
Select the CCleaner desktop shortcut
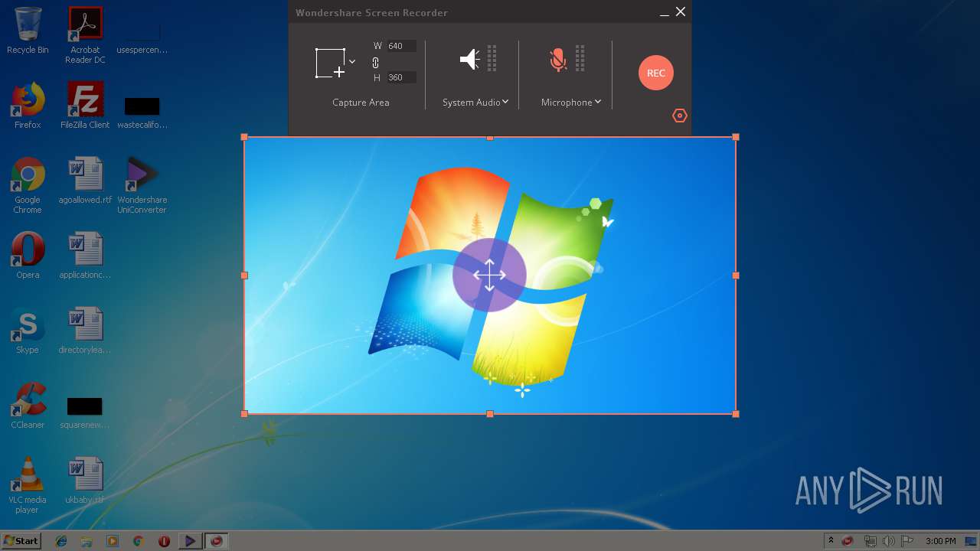click(x=28, y=406)
